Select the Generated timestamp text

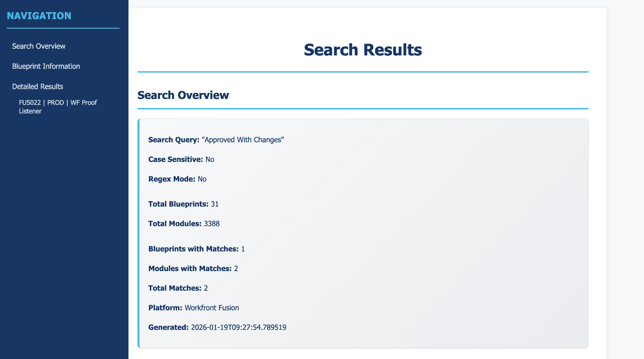pos(238,327)
